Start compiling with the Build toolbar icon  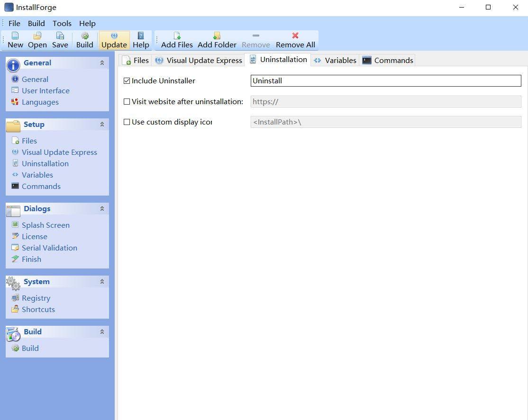click(84, 40)
